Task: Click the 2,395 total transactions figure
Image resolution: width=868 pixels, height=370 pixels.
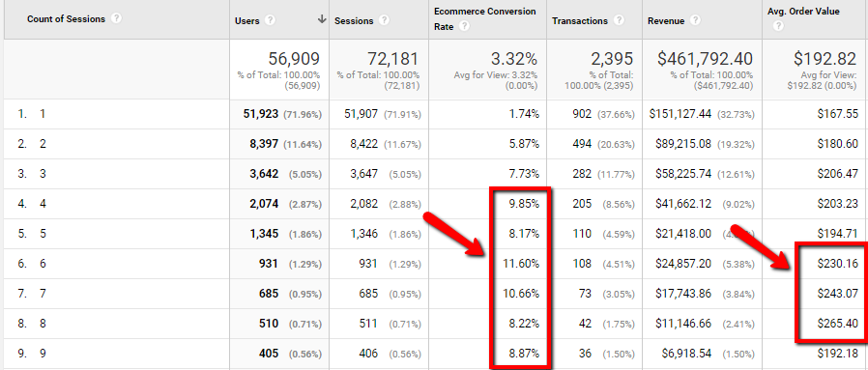Action: 611,59
